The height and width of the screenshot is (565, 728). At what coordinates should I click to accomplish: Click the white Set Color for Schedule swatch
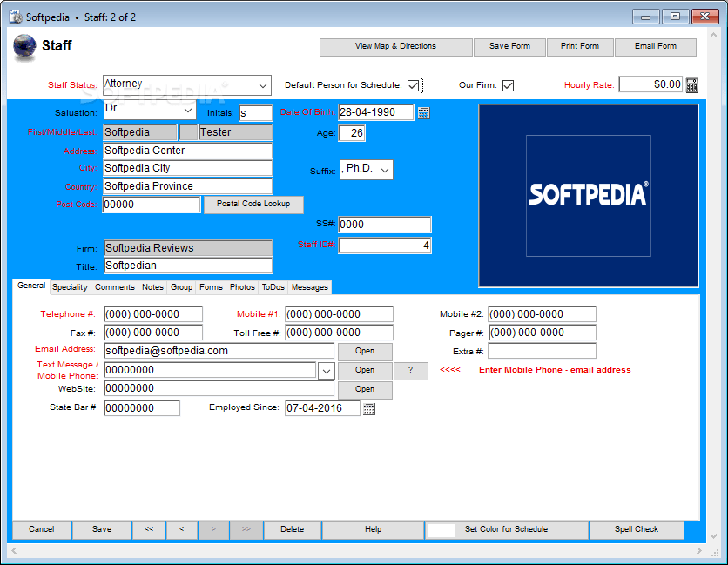(x=439, y=529)
